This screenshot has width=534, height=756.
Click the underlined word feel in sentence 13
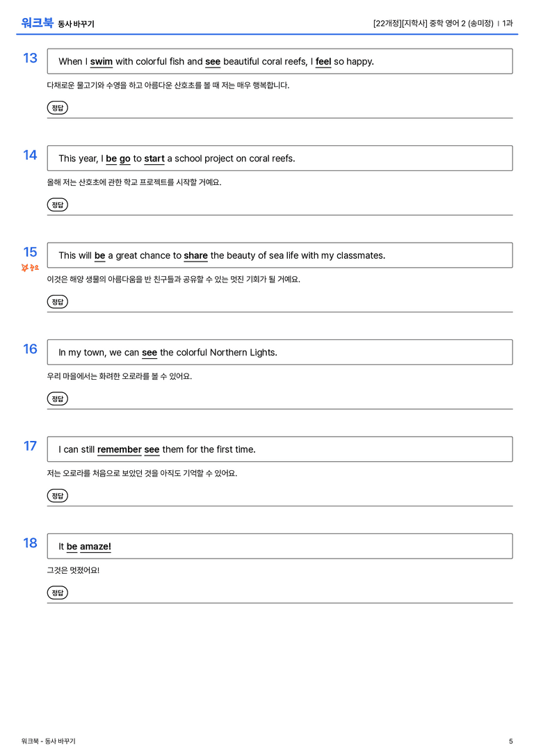pyautogui.click(x=323, y=62)
